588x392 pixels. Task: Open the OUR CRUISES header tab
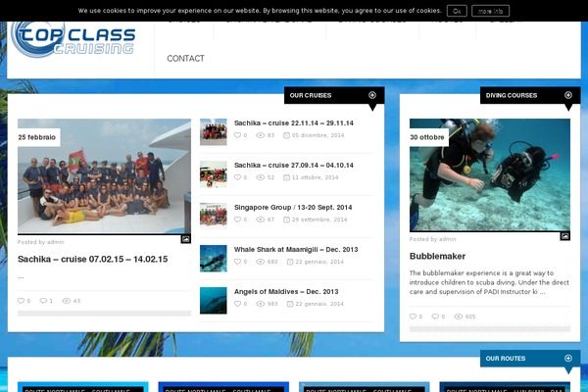(334, 95)
